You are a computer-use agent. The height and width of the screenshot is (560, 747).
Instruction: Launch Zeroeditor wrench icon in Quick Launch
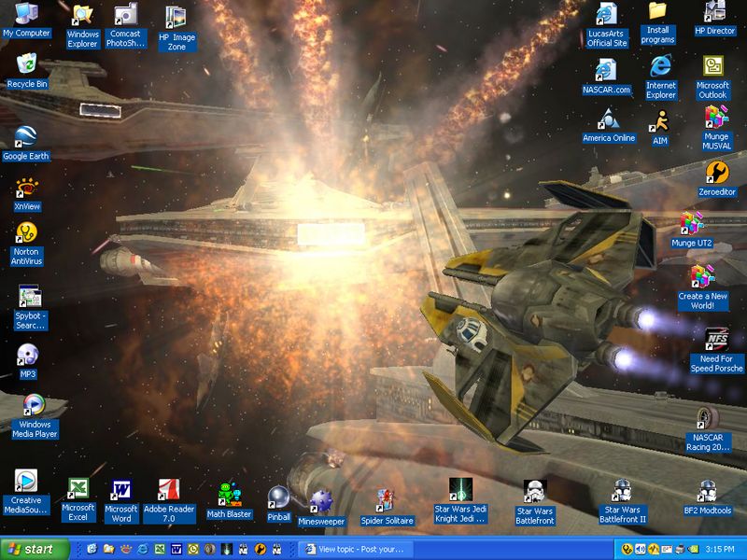[261, 549]
